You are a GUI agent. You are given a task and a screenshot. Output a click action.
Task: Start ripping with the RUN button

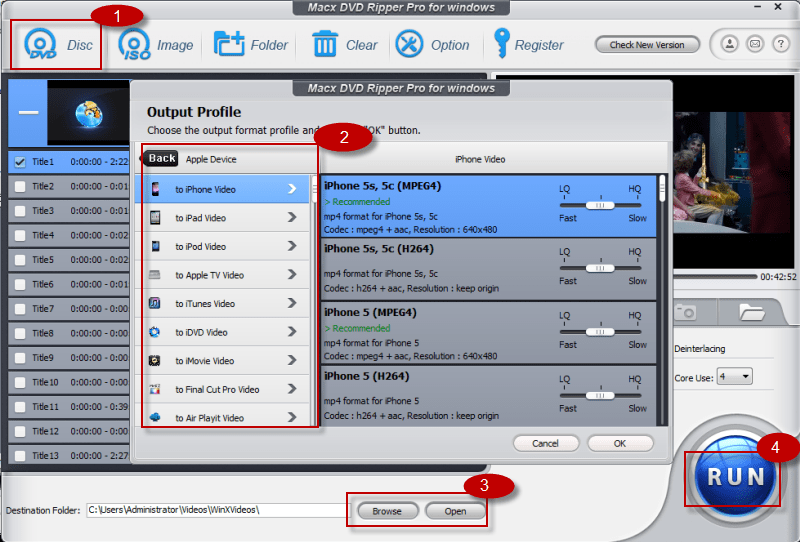pyautogui.click(x=735, y=477)
